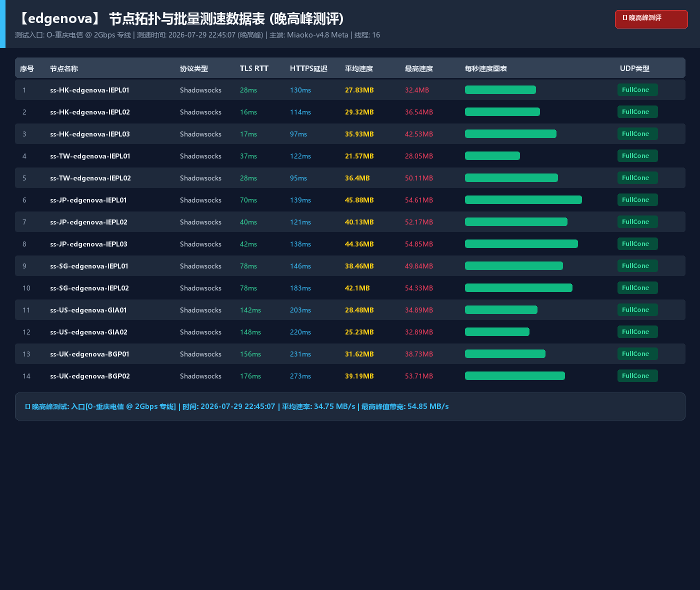Select the 序号 column header
The height and width of the screenshot is (590, 700).
coord(27,68)
